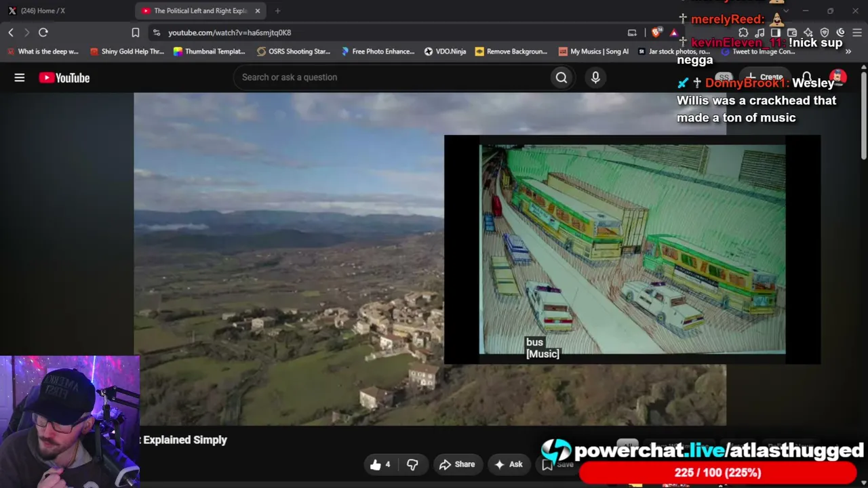Click the Brave Shields lion icon
This screenshot has width=868, height=488.
tap(656, 33)
